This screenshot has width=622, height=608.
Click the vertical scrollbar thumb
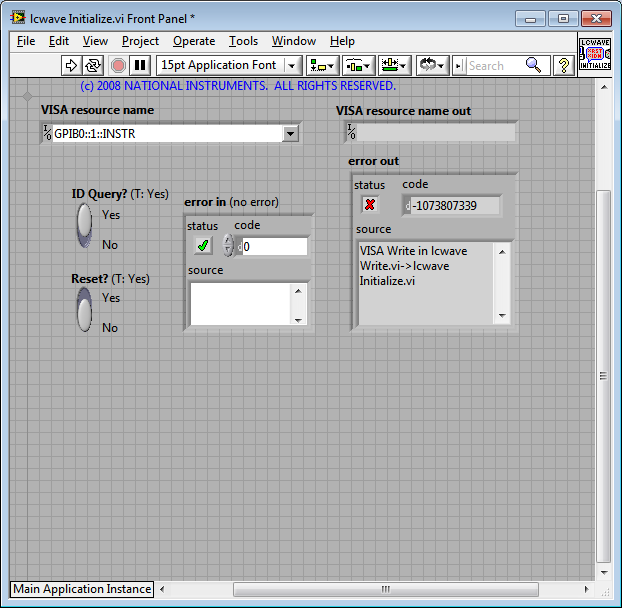click(603, 376)
